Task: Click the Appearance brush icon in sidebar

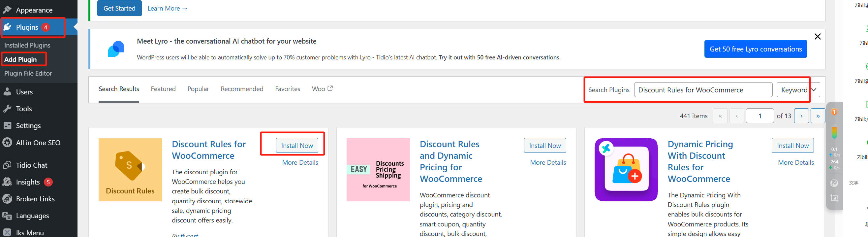Action: pos(7,10)
